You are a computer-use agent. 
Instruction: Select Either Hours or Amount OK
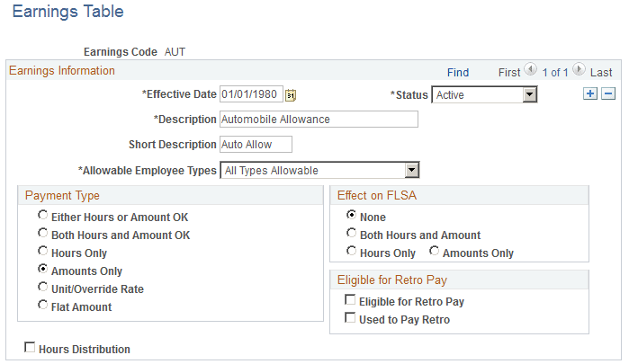tap(42, 217)
